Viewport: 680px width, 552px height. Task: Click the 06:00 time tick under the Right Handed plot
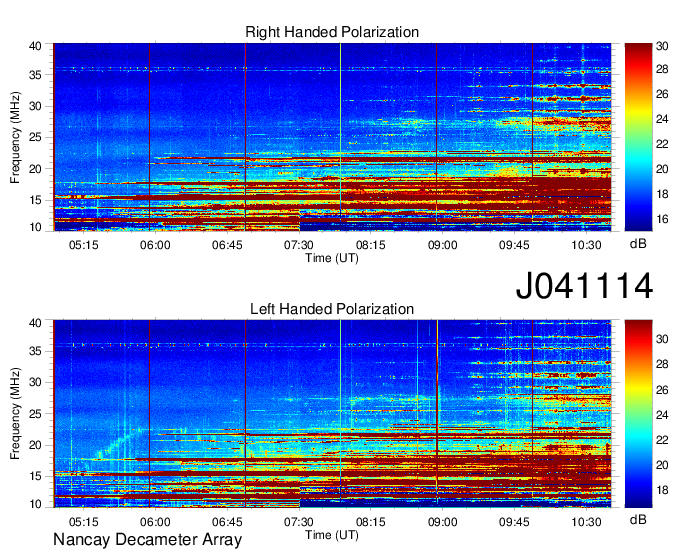coord(155,245)
